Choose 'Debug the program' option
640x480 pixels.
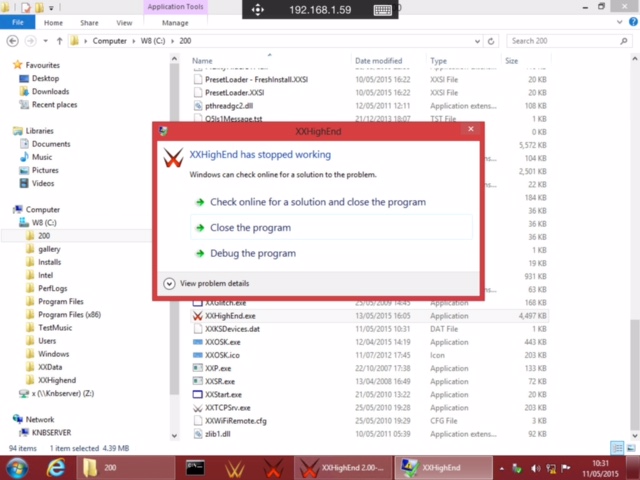click(253, 253)
